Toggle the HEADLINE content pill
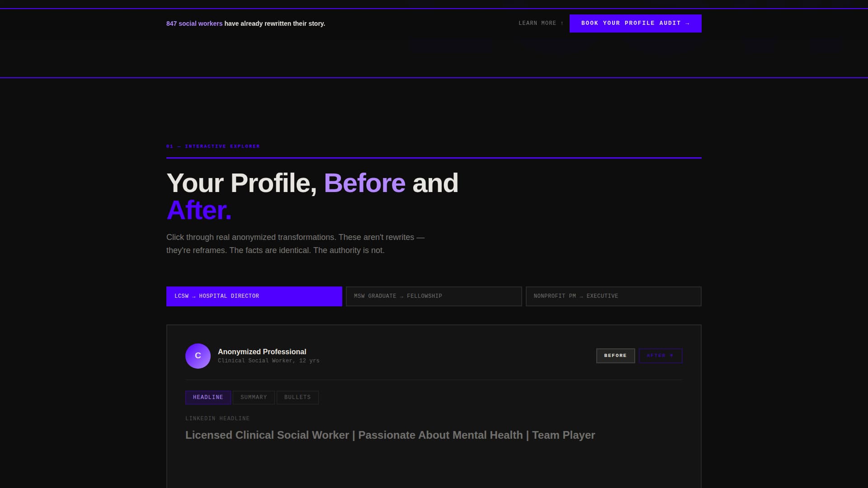Screen dimensions: 868x488 208,397
